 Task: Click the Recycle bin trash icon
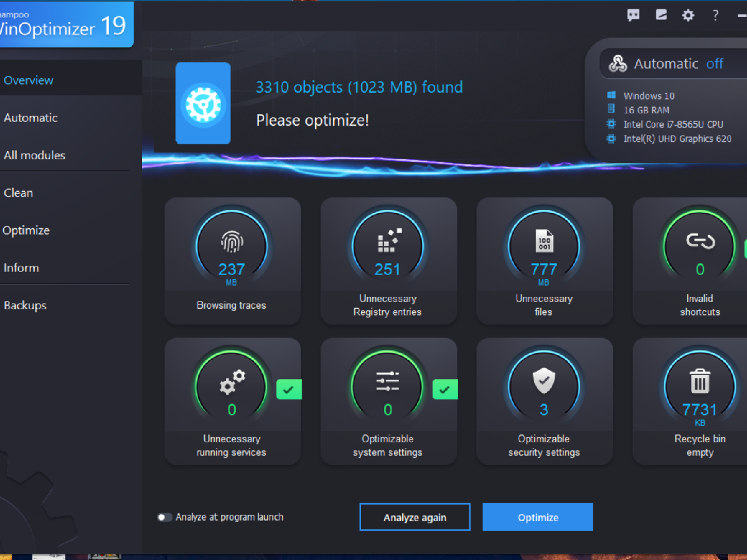pos(700,381)
